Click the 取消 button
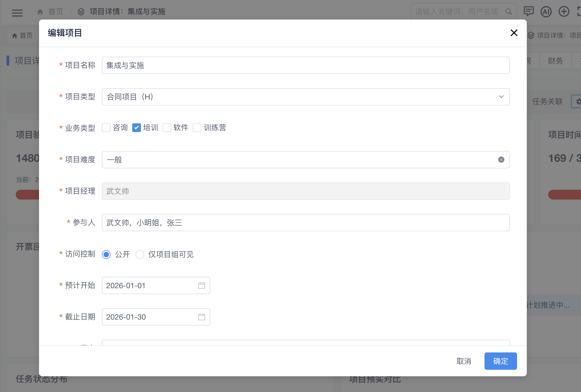 [x=464, y=361]
